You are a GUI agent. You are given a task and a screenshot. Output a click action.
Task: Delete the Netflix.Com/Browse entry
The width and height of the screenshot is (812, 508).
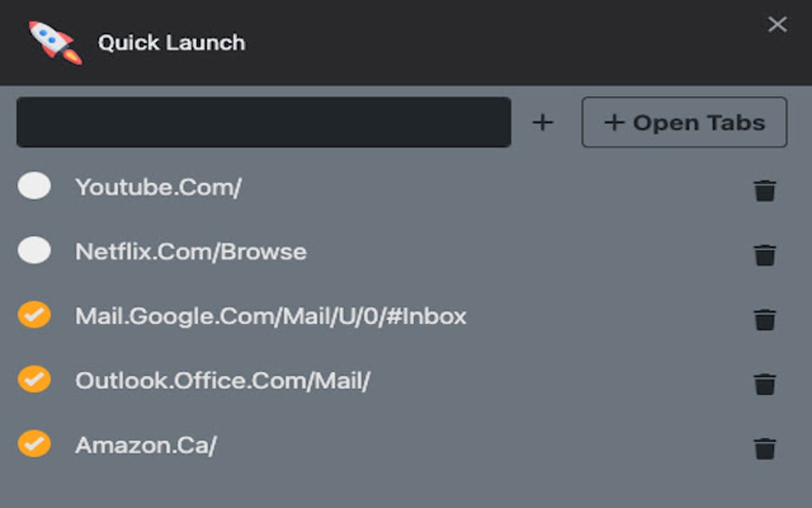point(765,255)
